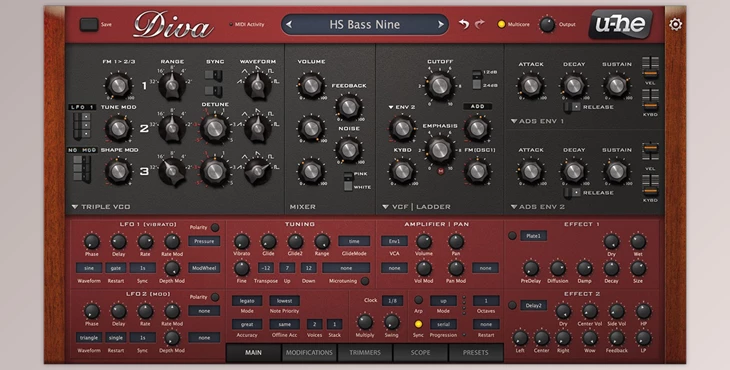Click the filter EMPHASIS knob
This screenshot has width=730, height=370.
(x=439, y=149)
